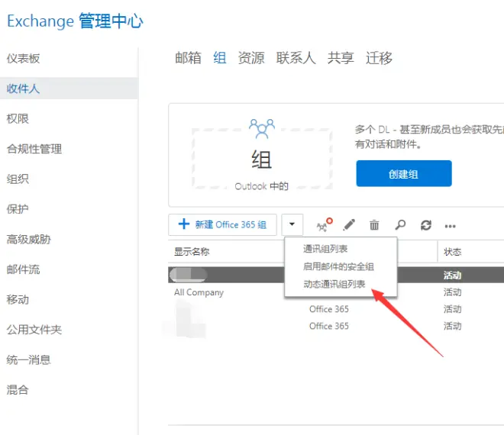The image size is (504, 435).
Task: Sort by the 显示名称 column header
Action: point(192,251)
